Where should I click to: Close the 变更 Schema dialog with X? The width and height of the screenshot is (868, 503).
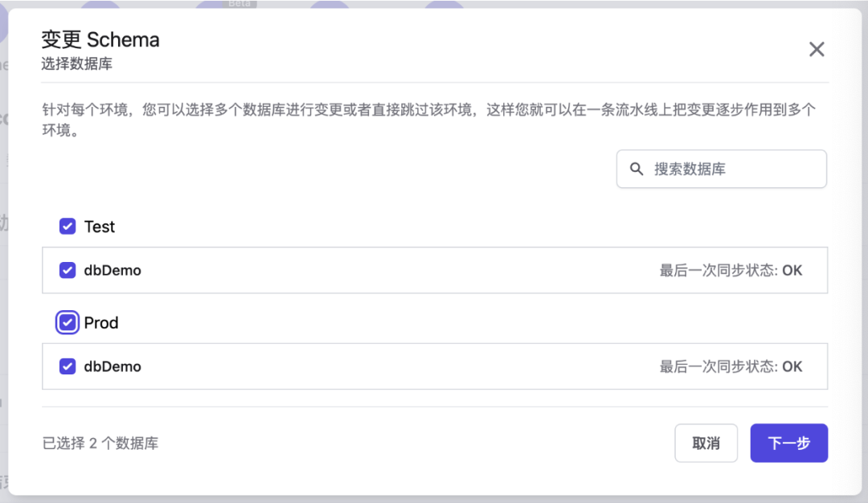coord(817,49)
